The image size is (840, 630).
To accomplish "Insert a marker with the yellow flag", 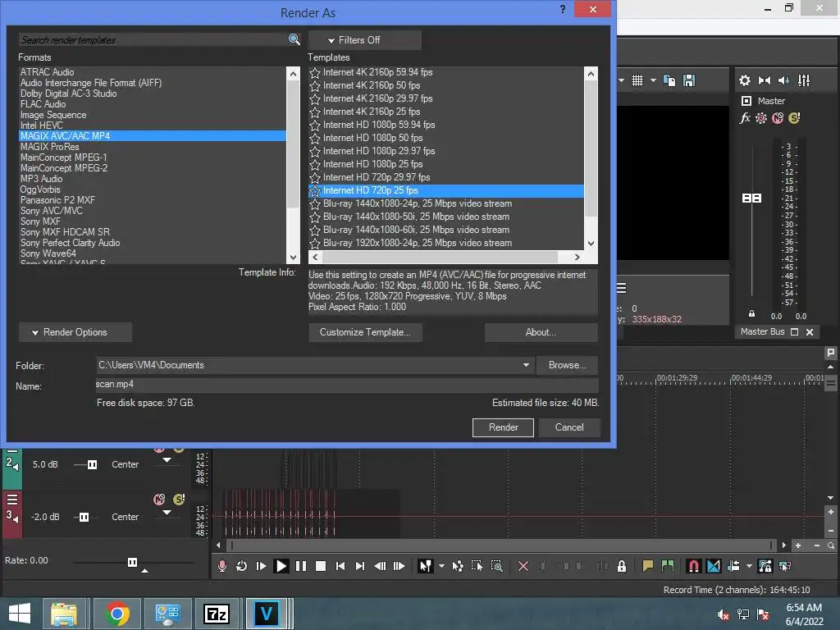I will coord(648,566).
